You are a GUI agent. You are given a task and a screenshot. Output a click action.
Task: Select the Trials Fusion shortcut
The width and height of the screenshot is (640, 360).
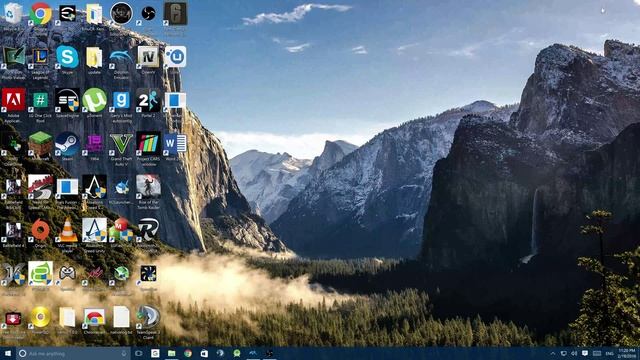(x=67, y=187)
